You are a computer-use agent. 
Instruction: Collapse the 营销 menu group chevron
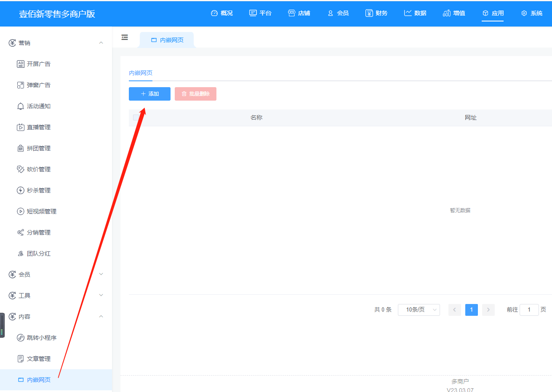click(x=101, y=43)
